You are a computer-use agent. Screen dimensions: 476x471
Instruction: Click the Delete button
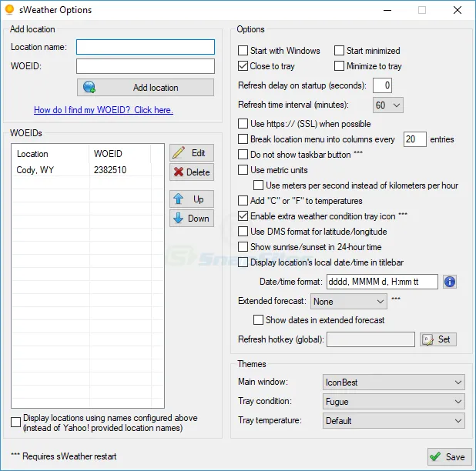point(192,172)
